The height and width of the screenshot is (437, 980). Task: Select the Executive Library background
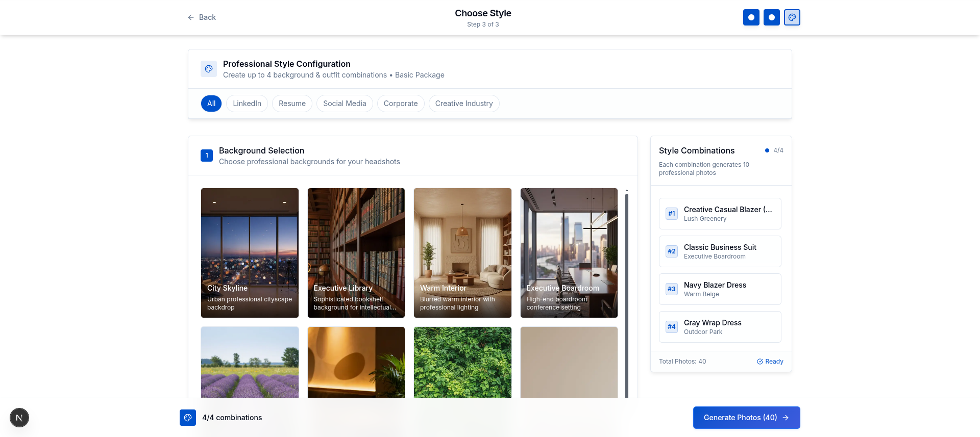click(356, 252)
